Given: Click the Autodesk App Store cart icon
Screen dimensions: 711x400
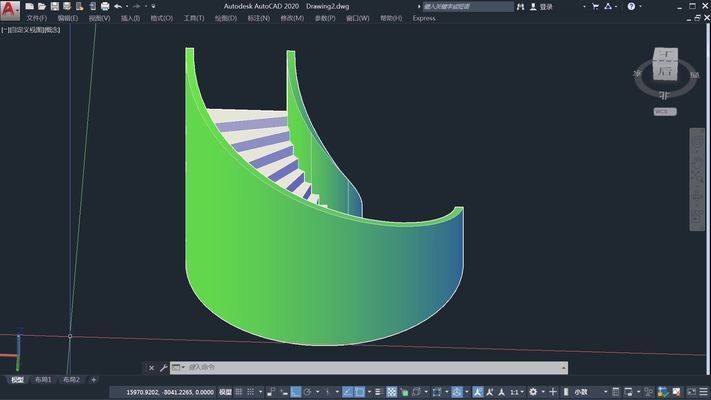Looking at the screenshot, I should point(596,6).
